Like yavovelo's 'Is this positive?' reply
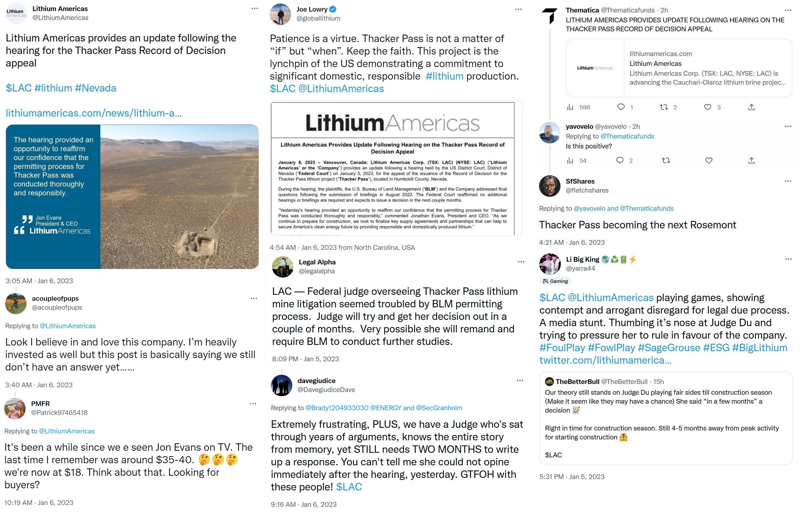Screen dimensions: 812x522 point(708,161)
